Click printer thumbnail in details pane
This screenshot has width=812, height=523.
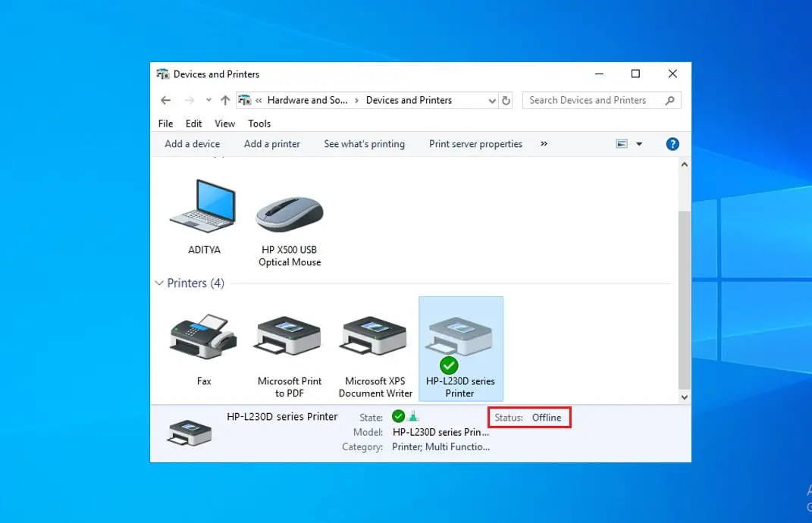pos(189,433)
